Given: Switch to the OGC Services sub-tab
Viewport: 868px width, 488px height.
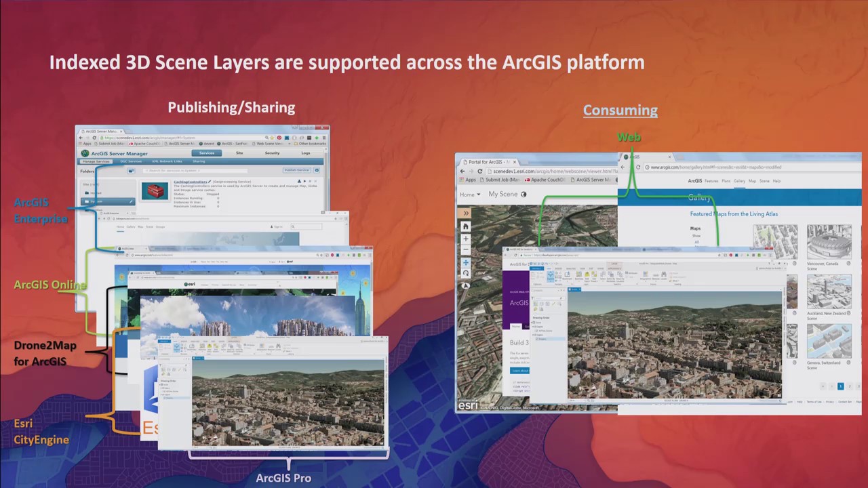Looking at the screenshot, I should (x=131, y=161).
